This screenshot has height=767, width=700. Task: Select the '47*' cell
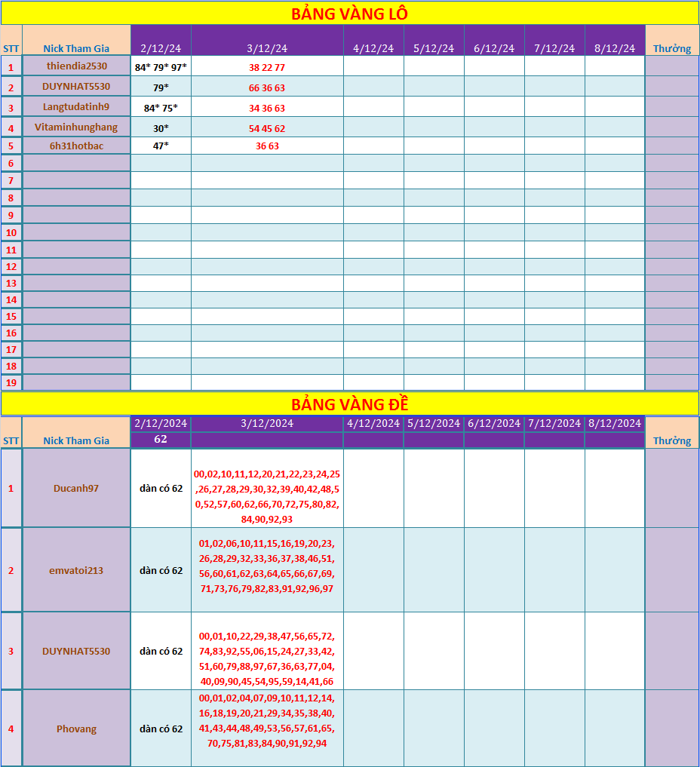click(x=161, y=146)
